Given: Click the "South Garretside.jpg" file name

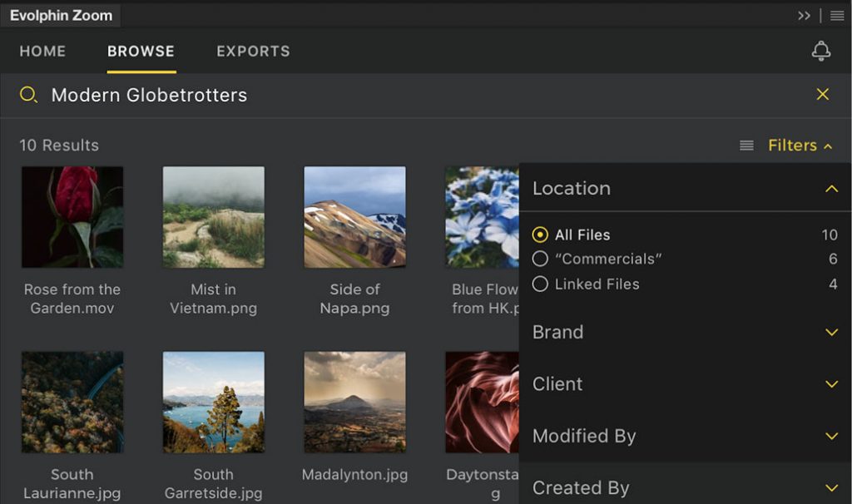Looking at the screenshot, I should tap(214, 484).
